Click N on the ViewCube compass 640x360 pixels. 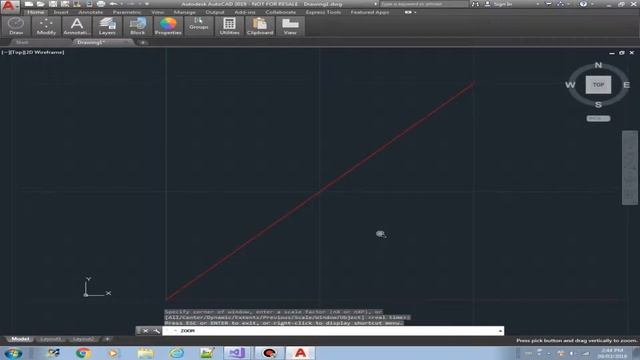tap(598, 65)
